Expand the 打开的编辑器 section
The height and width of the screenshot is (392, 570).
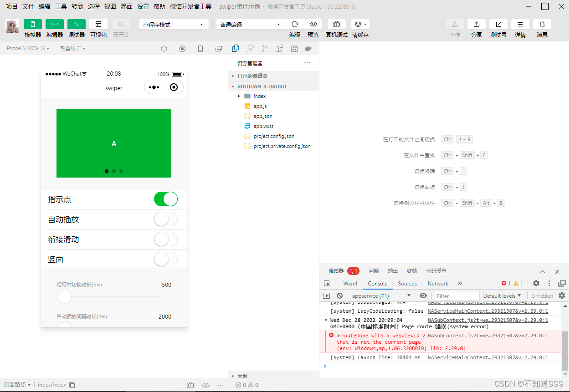(x=273, y=76)
